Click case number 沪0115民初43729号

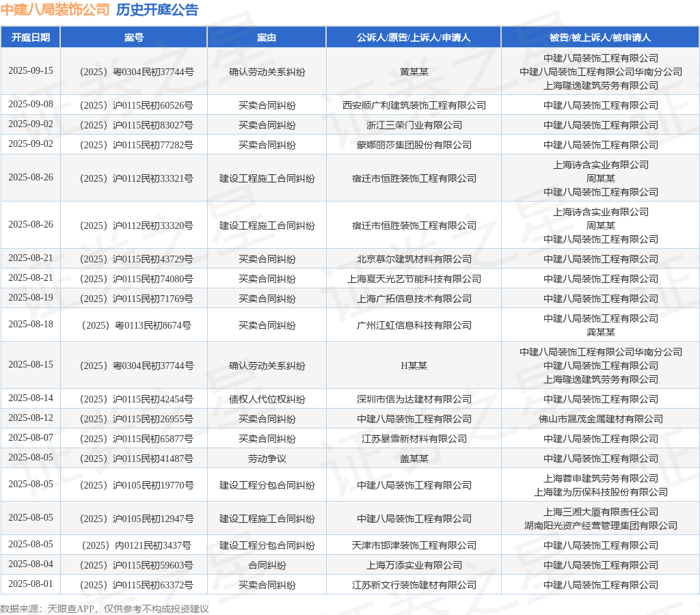point(137,259)
